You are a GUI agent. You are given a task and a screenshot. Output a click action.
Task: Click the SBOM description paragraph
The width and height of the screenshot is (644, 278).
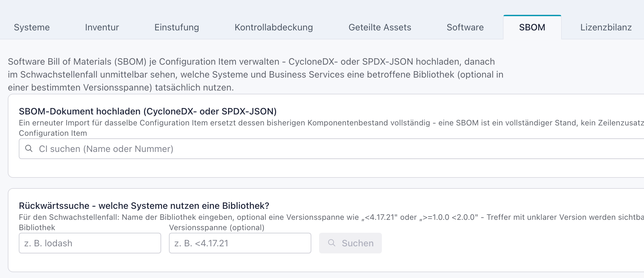point(256,74)
